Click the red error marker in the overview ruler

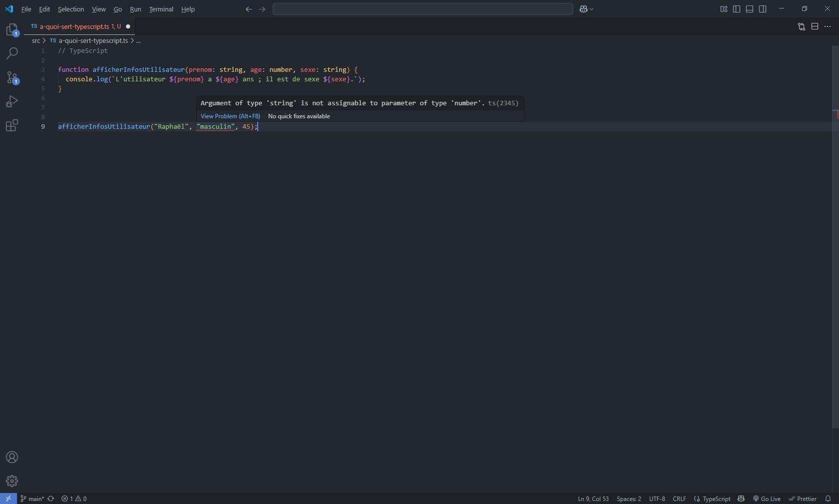click(837, 115)
